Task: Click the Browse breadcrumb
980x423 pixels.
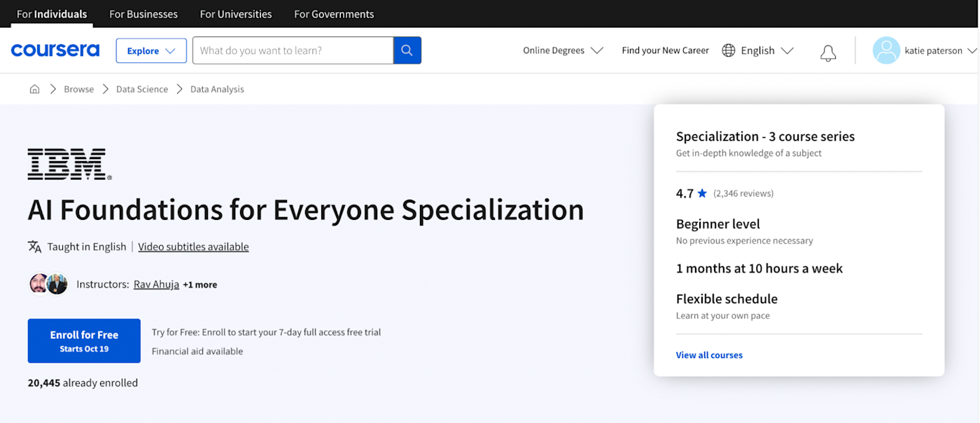Action: tap(78, 89)
